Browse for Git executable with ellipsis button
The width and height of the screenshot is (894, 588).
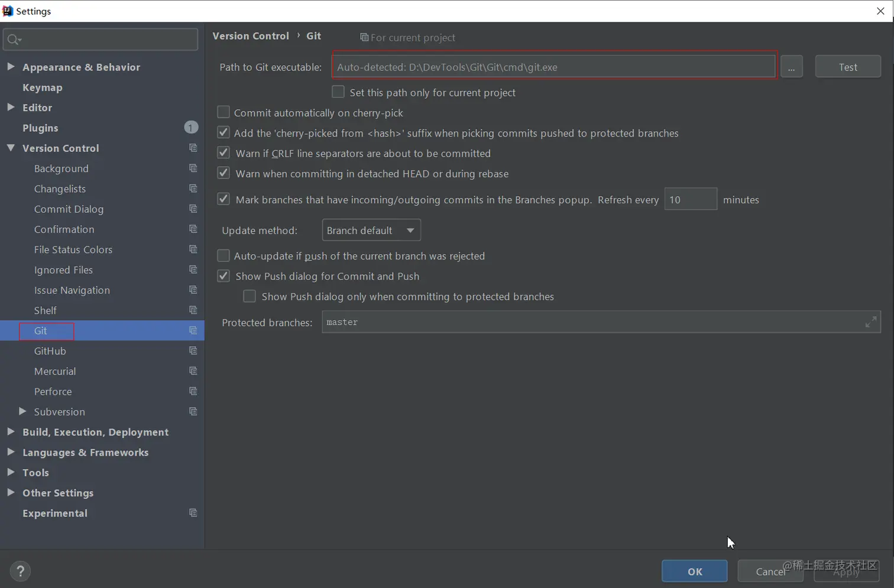[792, 67]
